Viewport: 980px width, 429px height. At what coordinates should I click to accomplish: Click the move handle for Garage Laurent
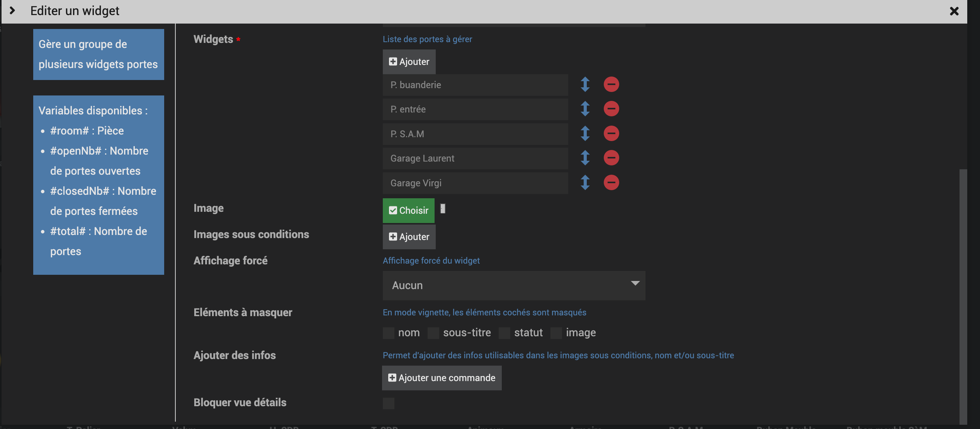(x=585, y=158)
